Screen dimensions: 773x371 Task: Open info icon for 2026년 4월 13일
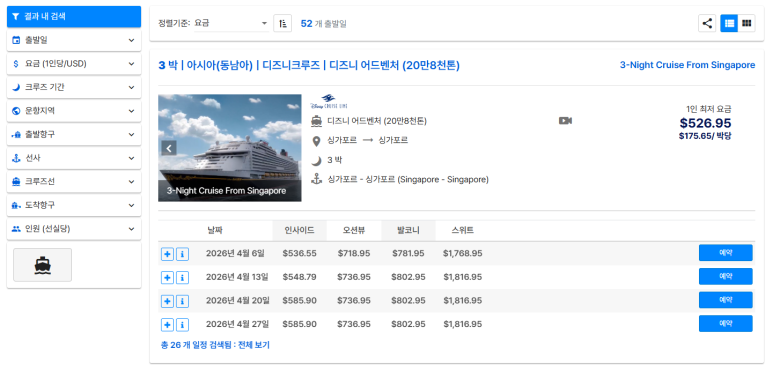tap(182, 277)
